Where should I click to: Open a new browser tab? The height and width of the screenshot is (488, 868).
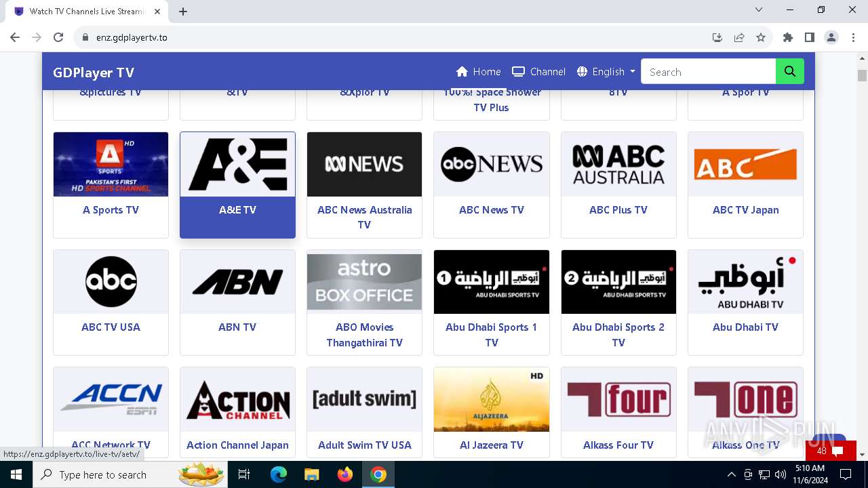coord(183,11)
